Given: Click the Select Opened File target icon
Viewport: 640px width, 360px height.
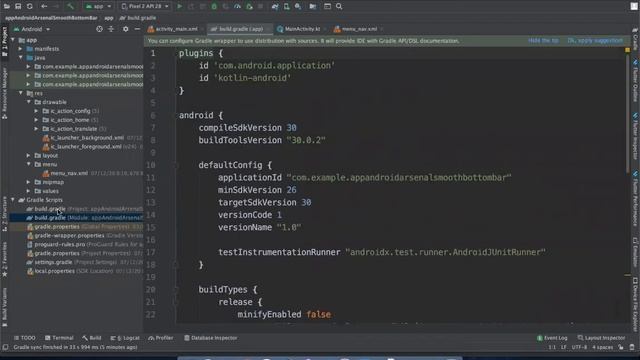Looking at the screenshot, I should pos(99,29).
